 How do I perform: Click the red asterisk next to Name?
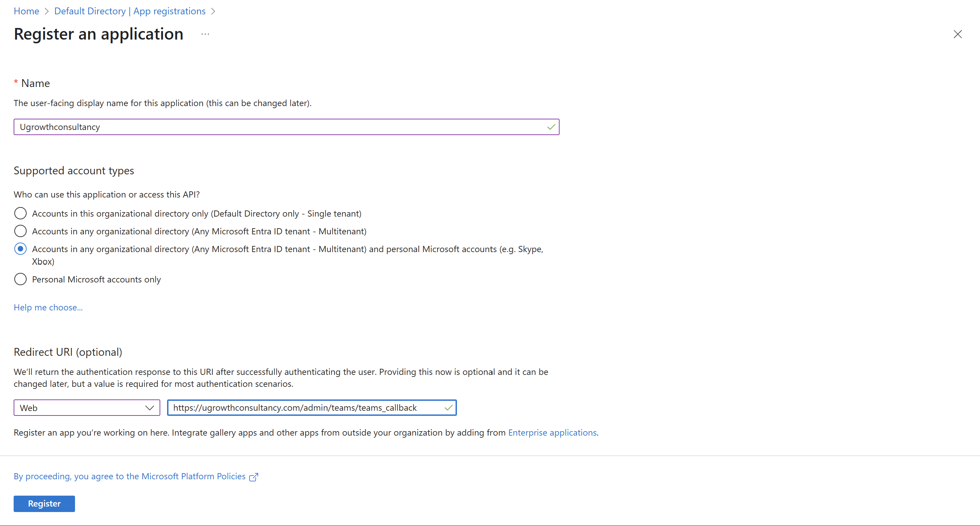[16, 82]
